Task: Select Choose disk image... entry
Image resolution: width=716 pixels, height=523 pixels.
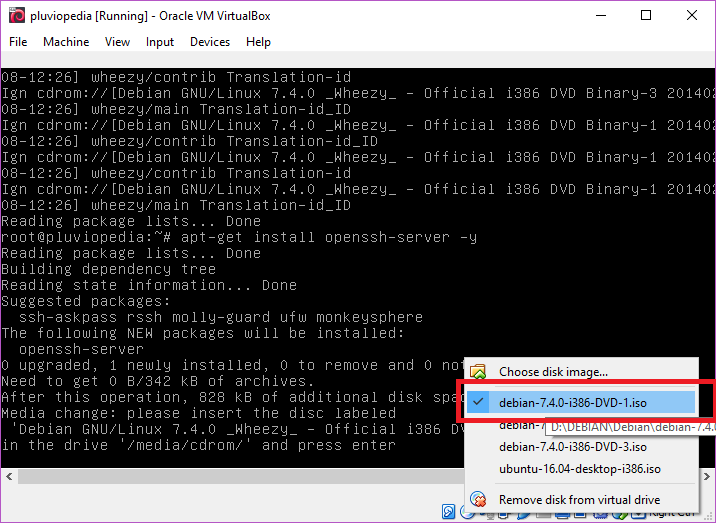Action: 581,372
